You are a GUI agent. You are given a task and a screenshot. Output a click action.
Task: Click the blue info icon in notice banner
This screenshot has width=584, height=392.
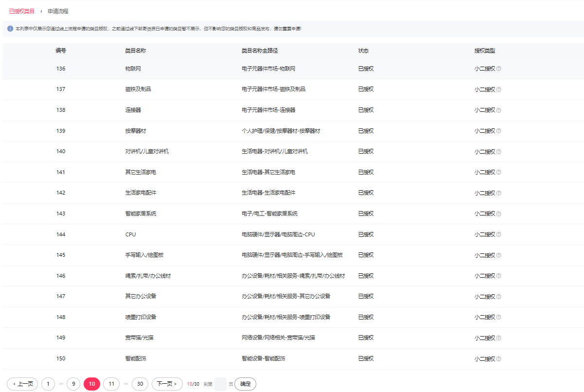pyautogui.click(x=10, y=29)
